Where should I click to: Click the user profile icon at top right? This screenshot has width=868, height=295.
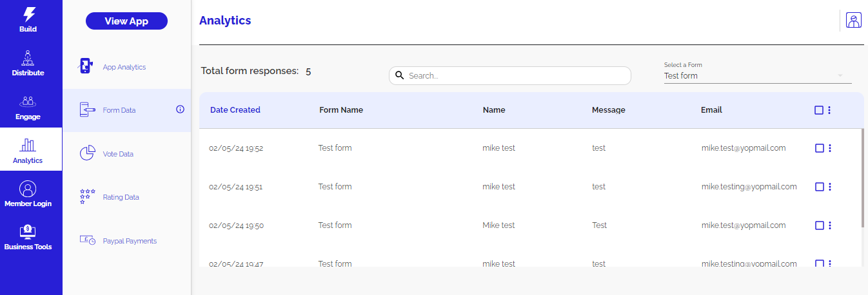click(x=854, y=21)
